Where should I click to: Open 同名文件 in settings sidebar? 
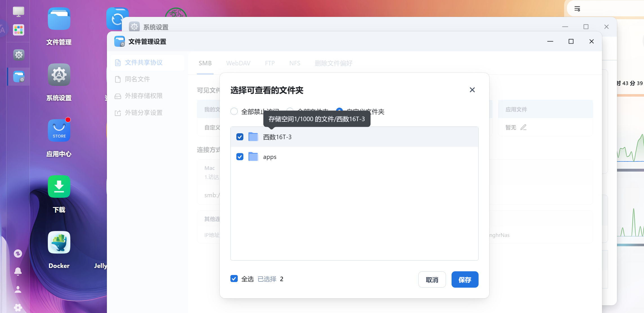click(x=137, y=79)
